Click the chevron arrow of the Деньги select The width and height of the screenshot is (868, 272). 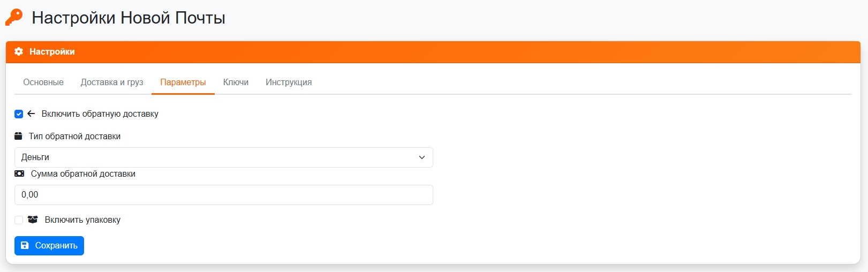pos(422,157)
